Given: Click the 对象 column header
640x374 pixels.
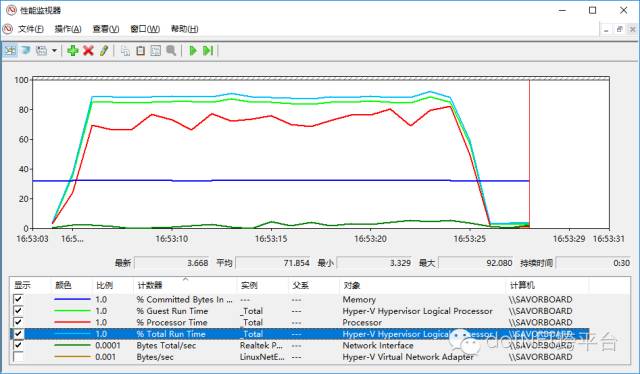Looking at the screenshot, I should [422, 285].
